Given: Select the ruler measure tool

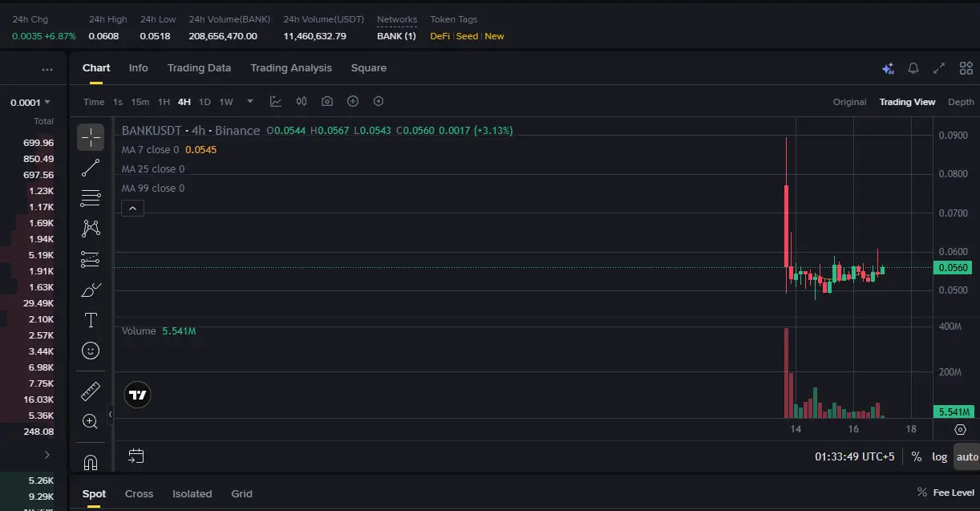Looking at the screenshot, I should (x=91, y=391).
